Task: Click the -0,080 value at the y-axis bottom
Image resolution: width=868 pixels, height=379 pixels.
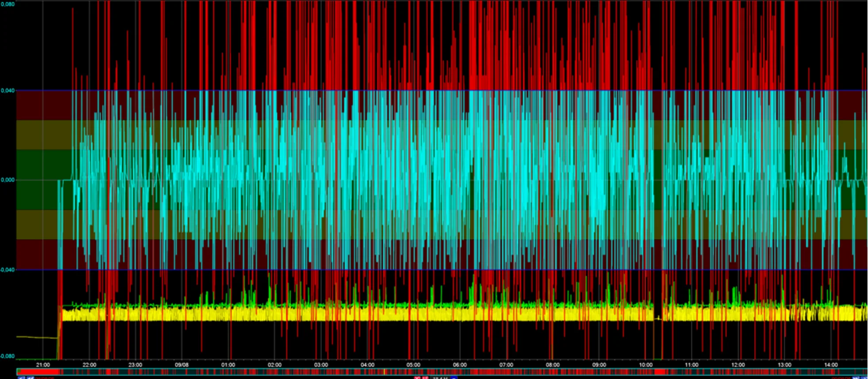Action: [x=7, y=356]
